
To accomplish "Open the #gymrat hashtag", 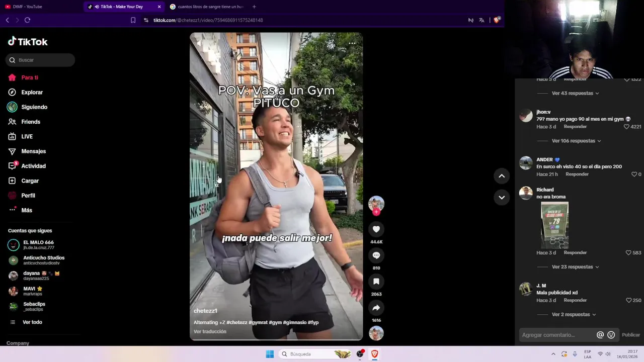I will 258,322.
